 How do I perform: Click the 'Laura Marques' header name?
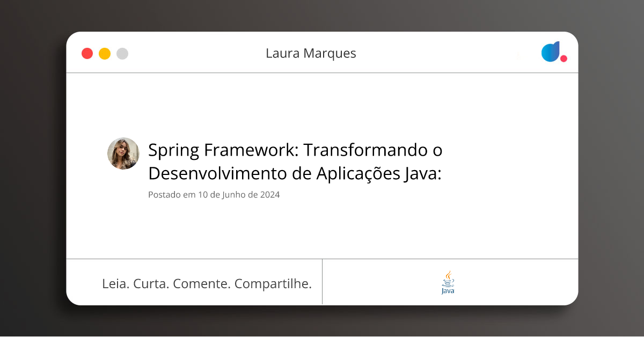[x=311, y=53]
